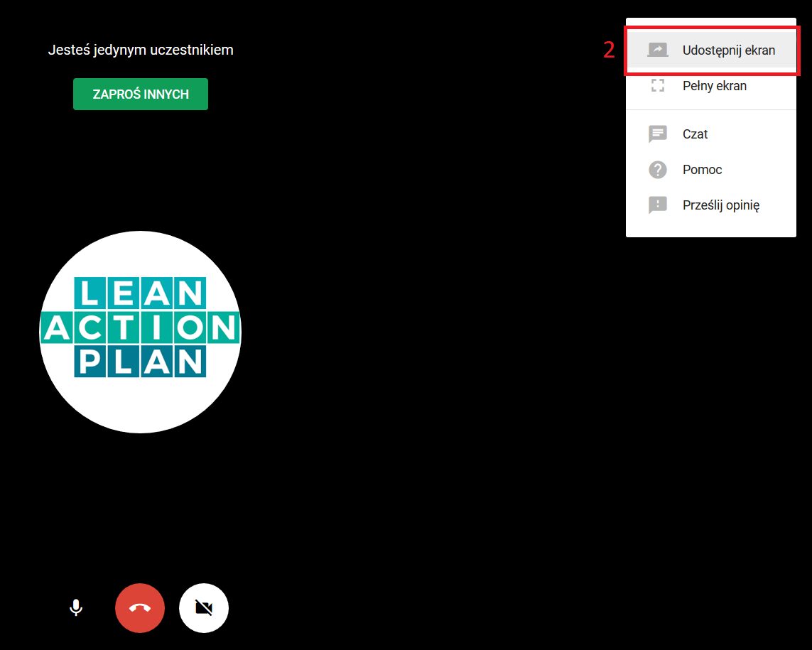Image resolution: width=812 pixels, height=650 pixels.
Task: Click the help question mark icon
Action: click(x=658, y=170)
